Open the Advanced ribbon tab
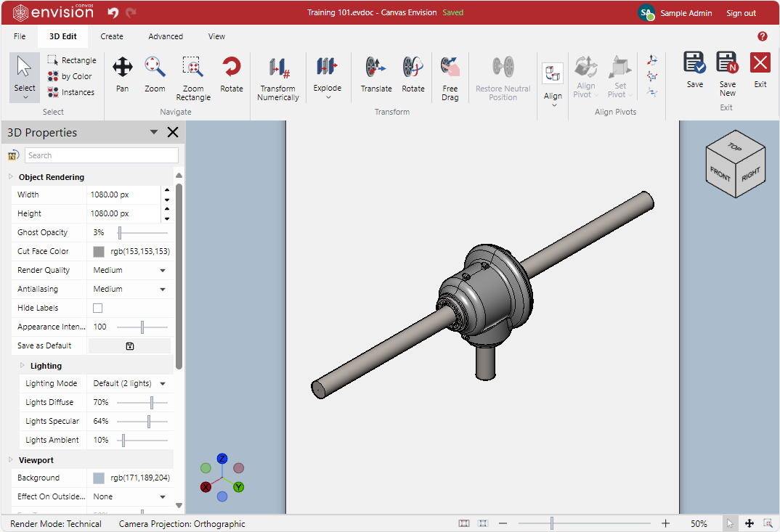The image size is (780, 532). [166, 36]
